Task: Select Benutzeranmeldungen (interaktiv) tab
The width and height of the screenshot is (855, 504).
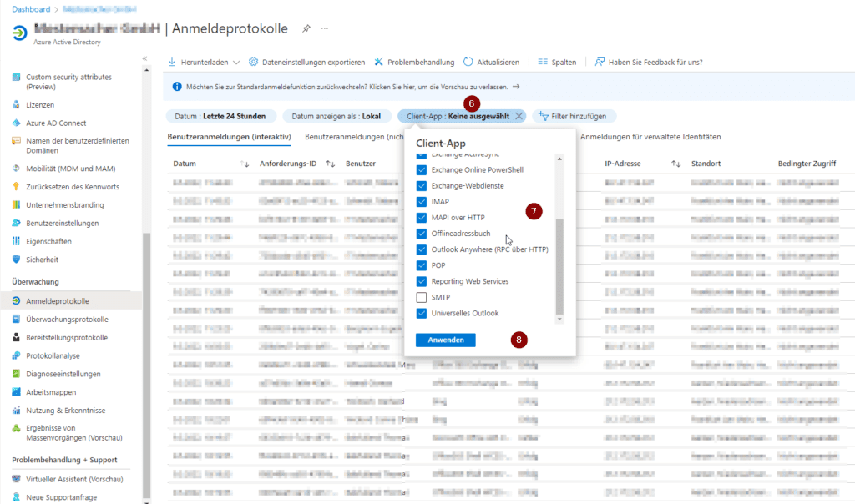Action: click(229, 137)
